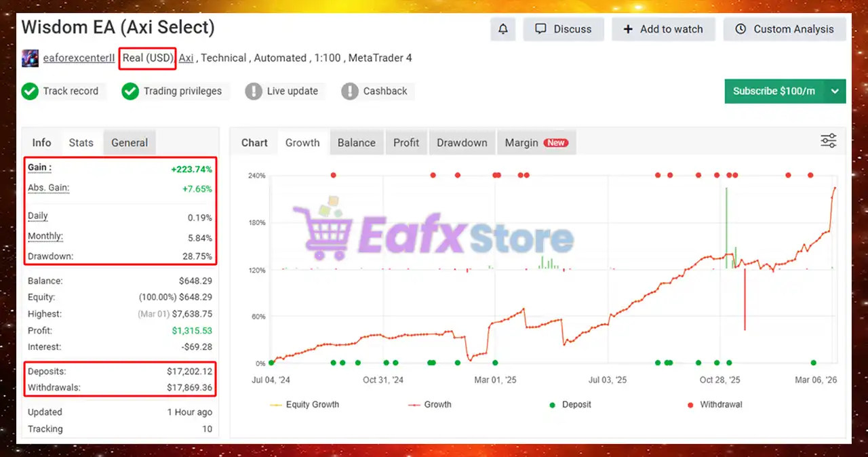Open the General tab
Screen dimensions: 868x457
[130, 142]
